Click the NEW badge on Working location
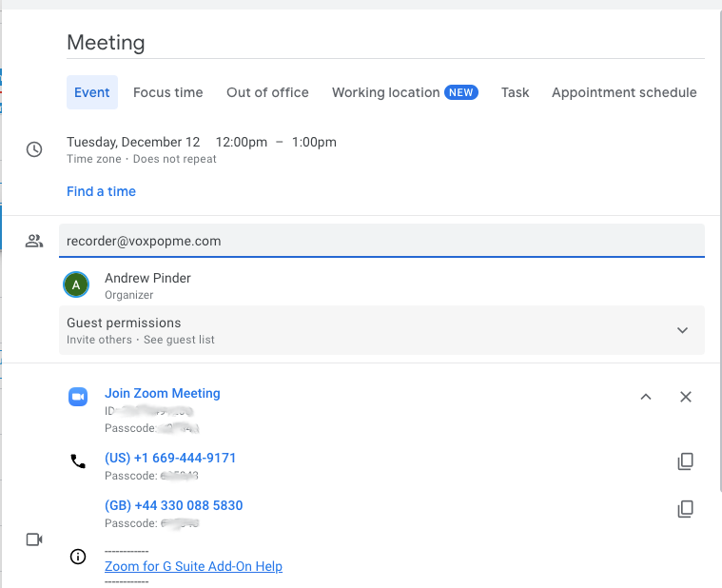This screenshot has height=588, width=722. click(461, 92)
